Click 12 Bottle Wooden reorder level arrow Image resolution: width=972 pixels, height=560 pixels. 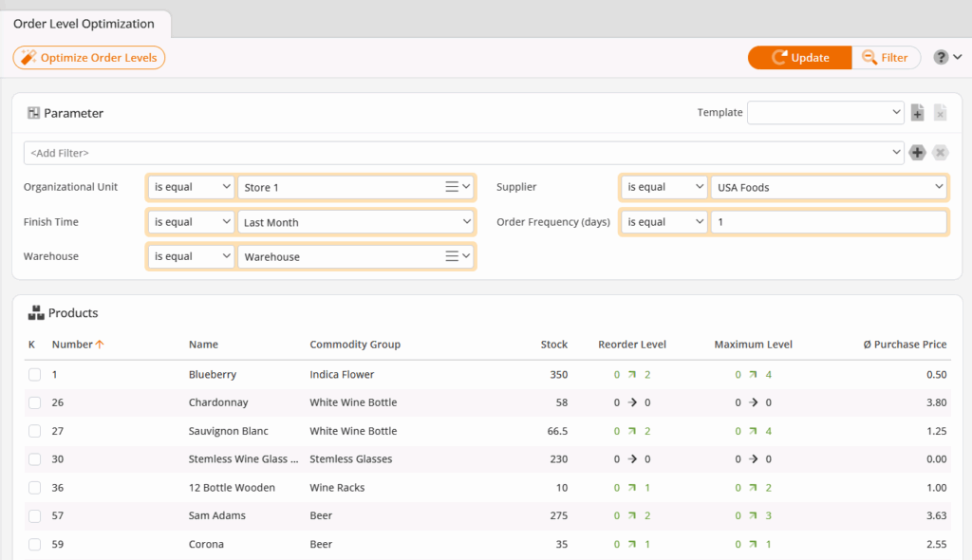tap(631, 488)
